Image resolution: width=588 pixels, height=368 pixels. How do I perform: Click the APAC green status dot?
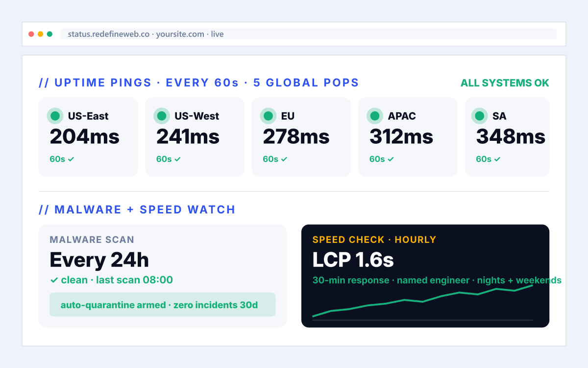(375, 116)
